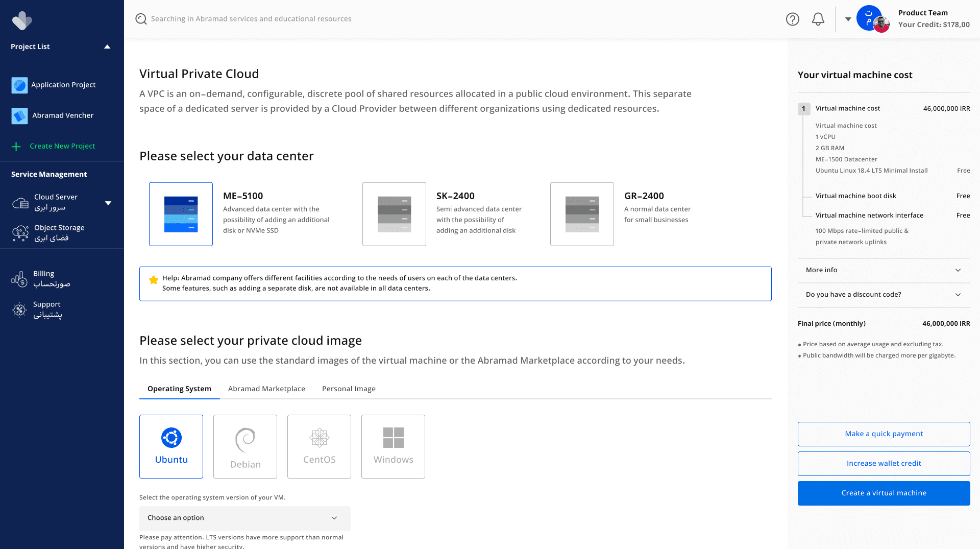
Task: Click Create New Project link
Action: click(x=62, y=146)
